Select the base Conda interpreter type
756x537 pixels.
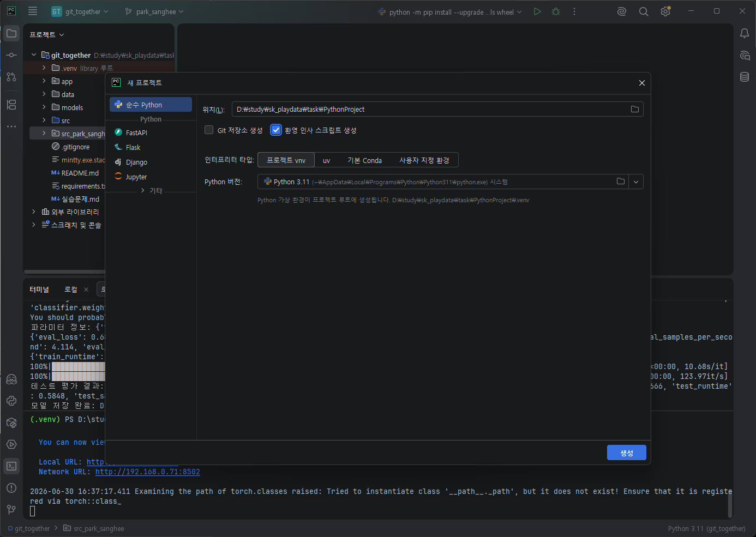point(364,160)
